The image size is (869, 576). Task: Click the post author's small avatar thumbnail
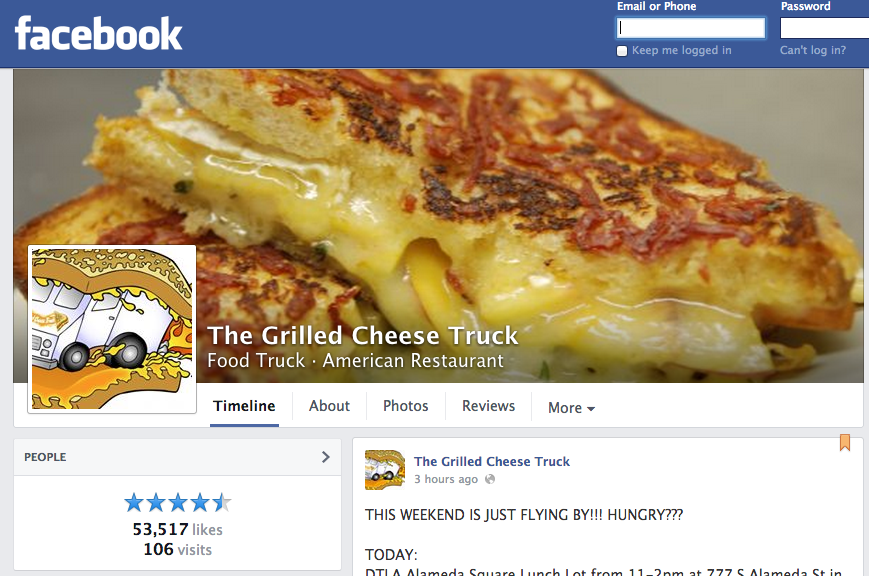[385, 470]
